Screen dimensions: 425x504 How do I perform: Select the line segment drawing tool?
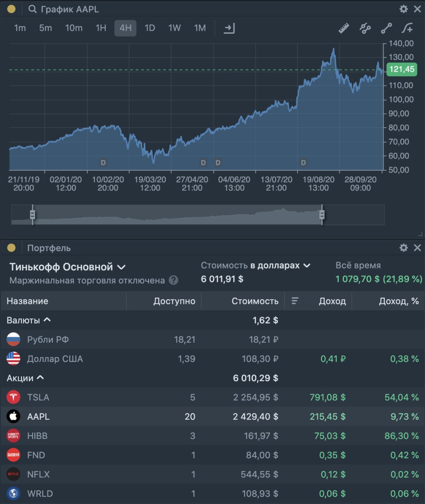(x=386, y=28)
